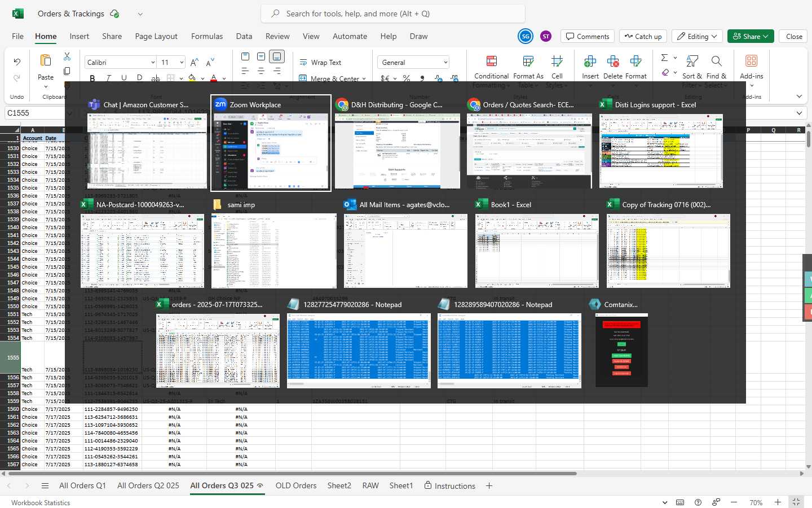
Task: Add a new sheet with plus icon
Action: tap(489, 486)
